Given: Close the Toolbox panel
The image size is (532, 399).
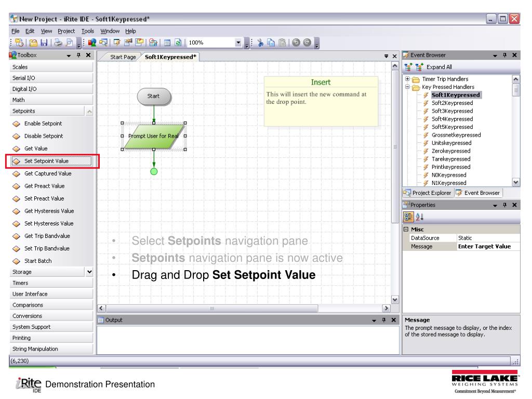Looking at the screenshot, I should coord(88,55).
